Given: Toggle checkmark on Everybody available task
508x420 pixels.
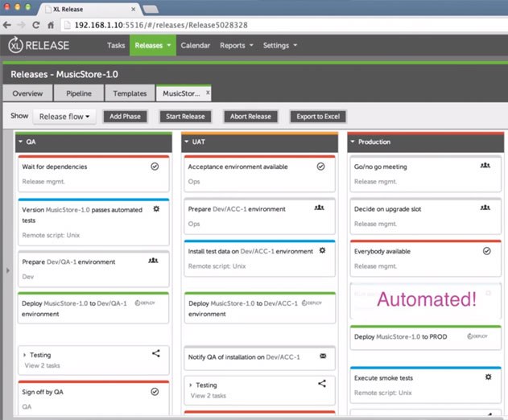Looking at the screenshot, I should coord(486,251).
